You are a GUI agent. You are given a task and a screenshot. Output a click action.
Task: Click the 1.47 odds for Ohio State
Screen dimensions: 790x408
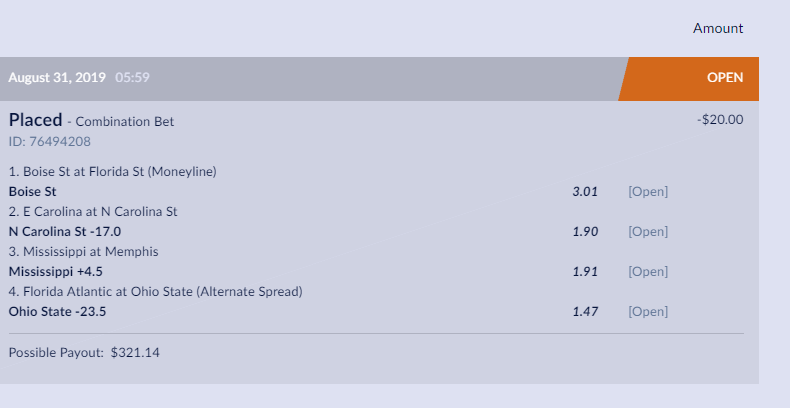coord(585,311)
